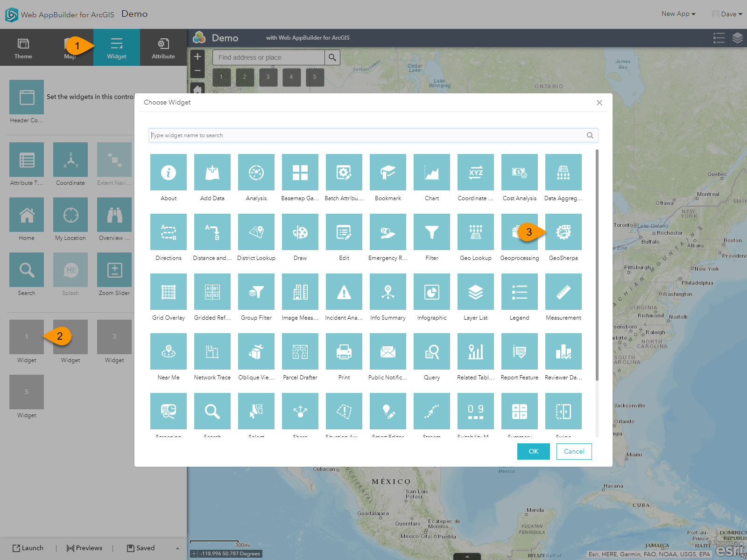This screenshot has width=747, height=560.
Task: Pick the Edit widget
Action: (344, 232)
